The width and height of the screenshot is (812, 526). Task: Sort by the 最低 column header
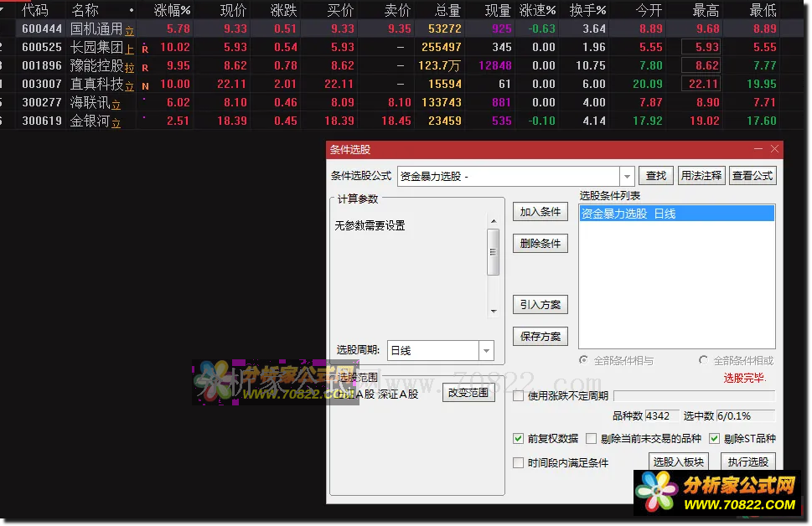coord(763,10)
